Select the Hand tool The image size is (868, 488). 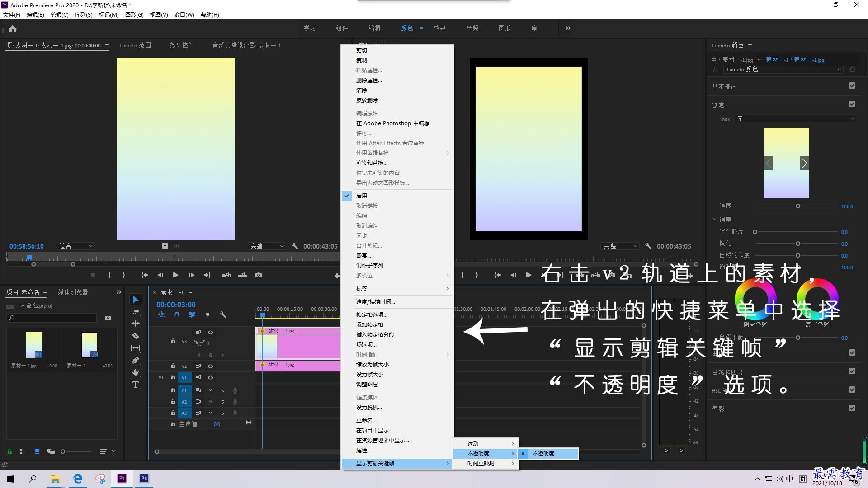click(x=136, y=372)
